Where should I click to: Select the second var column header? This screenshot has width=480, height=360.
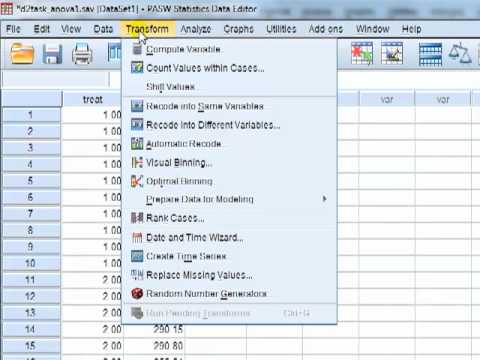(443, 99)
